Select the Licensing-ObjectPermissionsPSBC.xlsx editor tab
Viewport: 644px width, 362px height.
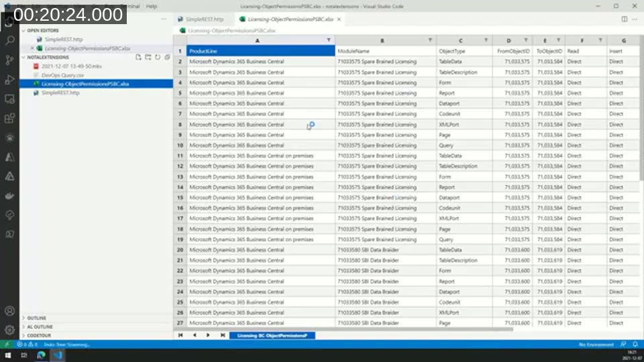[290, 19]
